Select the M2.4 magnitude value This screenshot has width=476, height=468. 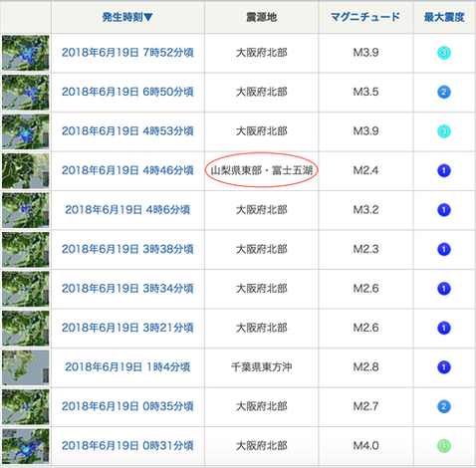pos(365,170)
